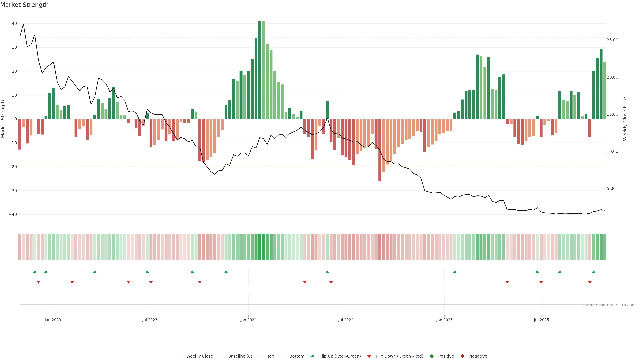The image size is (644, 362).
Task: Click the Weekly Close Price axis title
Action: [x=625, y=119]
